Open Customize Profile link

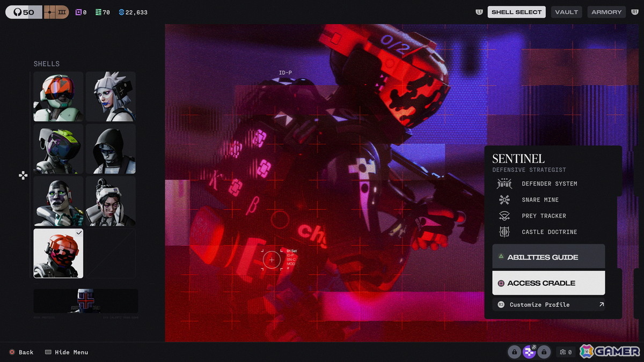548,305
